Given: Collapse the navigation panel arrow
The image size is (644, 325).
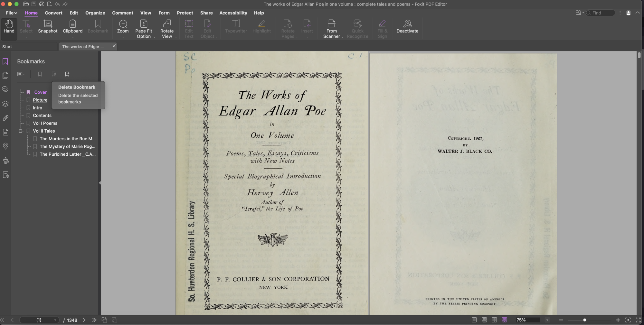Looking at the screenshot, I should click(x=100, y=183).
